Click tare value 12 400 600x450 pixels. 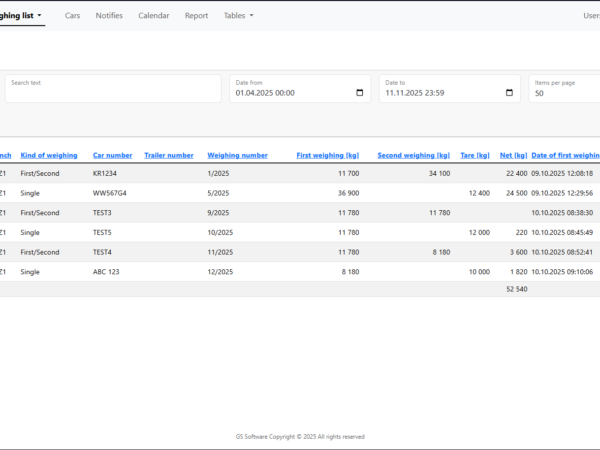[x=479, y=193]
